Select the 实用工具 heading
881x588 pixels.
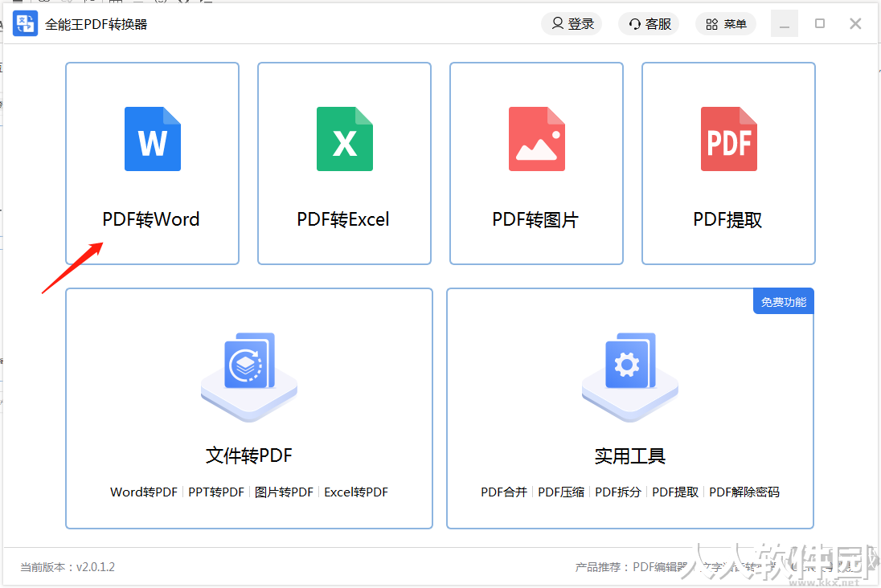pos(630,455)
